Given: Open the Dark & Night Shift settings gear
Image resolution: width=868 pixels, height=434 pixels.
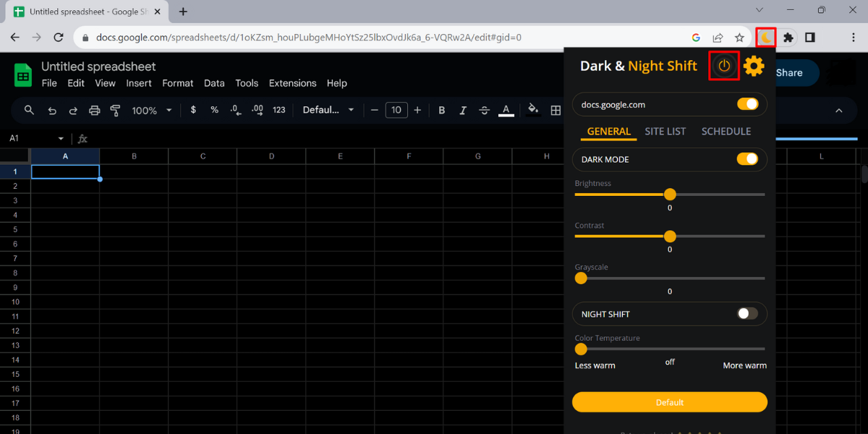Looking at the screenshot, I should pyautogui.click(x=754, y=66).
